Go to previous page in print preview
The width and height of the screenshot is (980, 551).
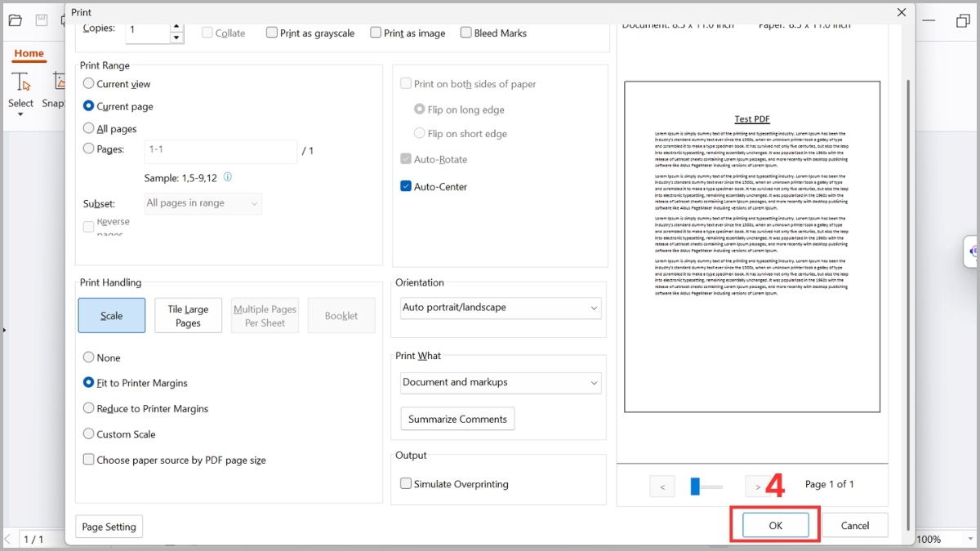(661, 485)
